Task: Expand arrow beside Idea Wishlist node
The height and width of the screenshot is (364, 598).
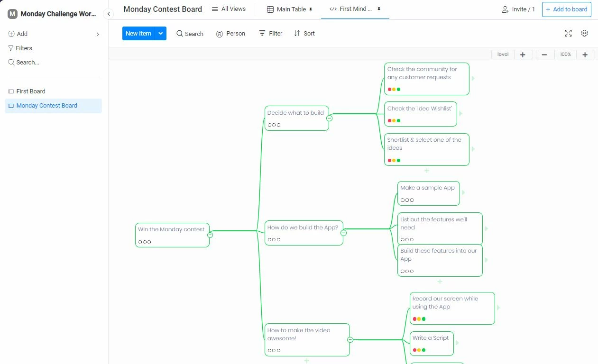Action: coord(461,114)
